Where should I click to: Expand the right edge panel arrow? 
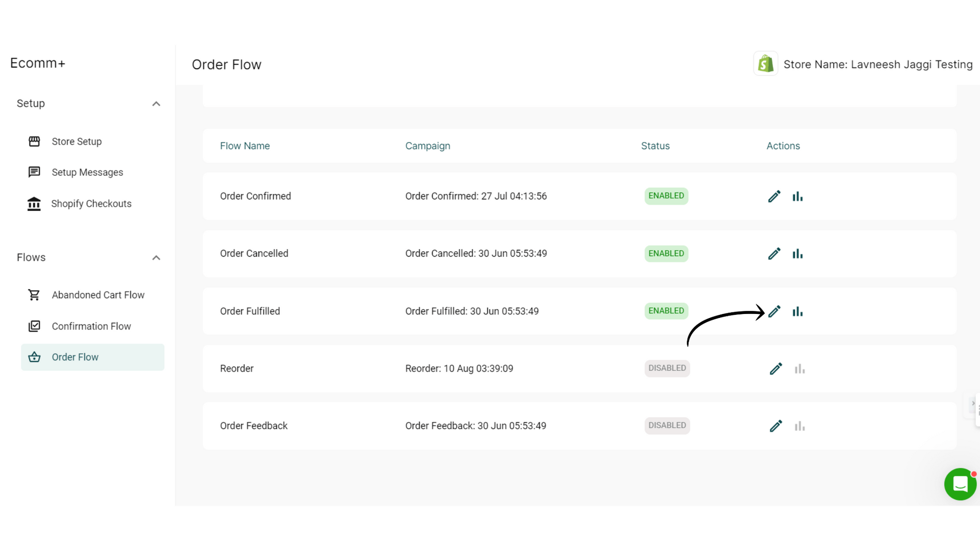[x=973, y=404]
